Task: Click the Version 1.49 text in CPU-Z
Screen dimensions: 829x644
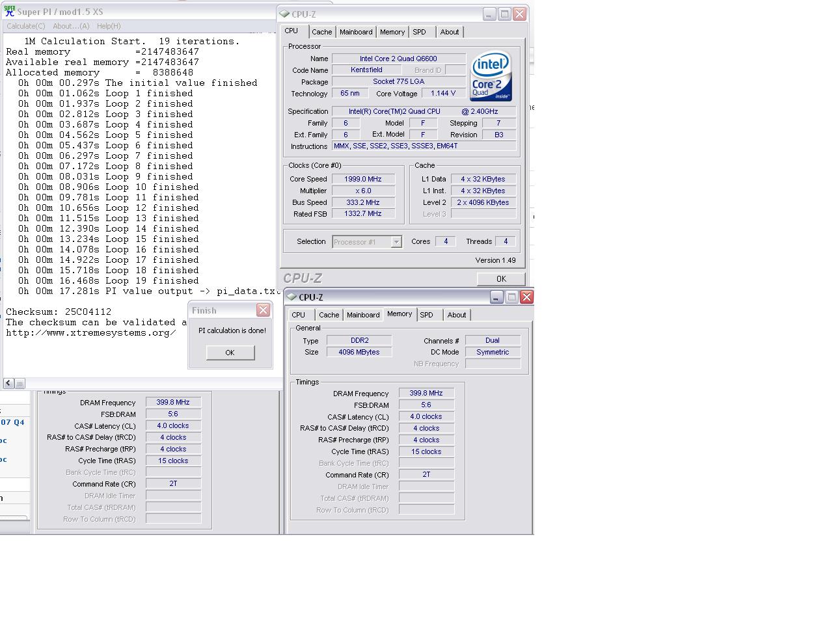Action: 495,260
